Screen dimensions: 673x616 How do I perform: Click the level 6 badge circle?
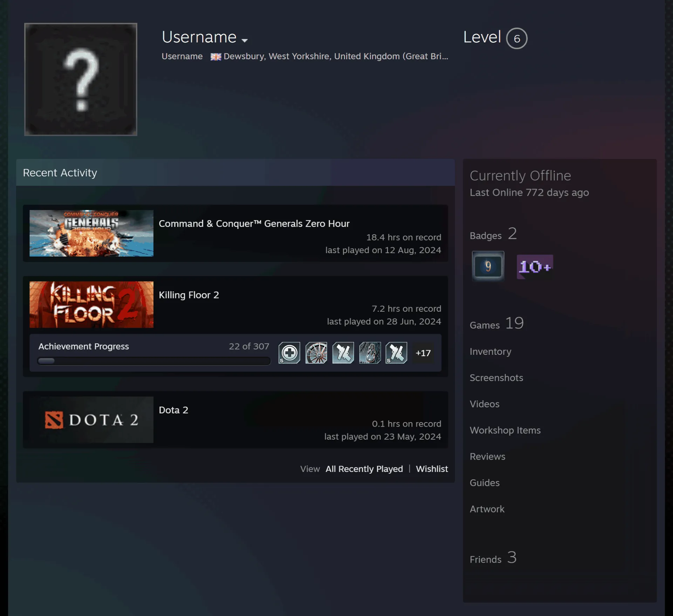tap(517, 38)
